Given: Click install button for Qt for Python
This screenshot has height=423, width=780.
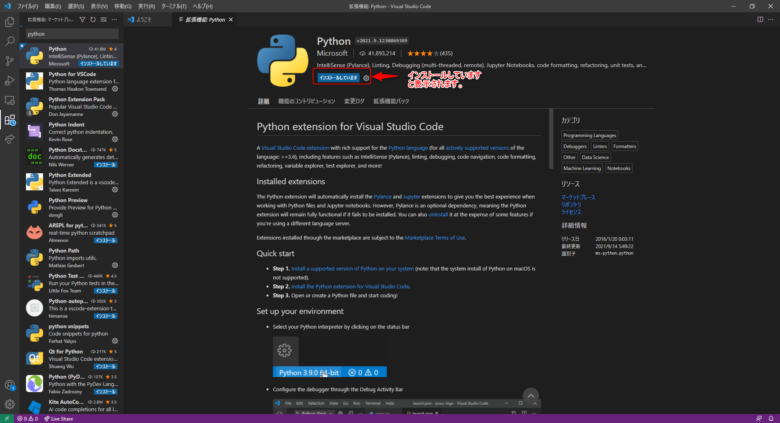Looking at the screenshot, I should [x=105, y=366].
